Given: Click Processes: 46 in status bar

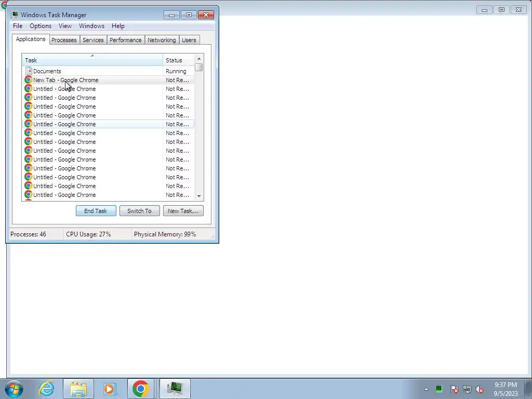Looking at the screenshot, I should coord(28,234).
